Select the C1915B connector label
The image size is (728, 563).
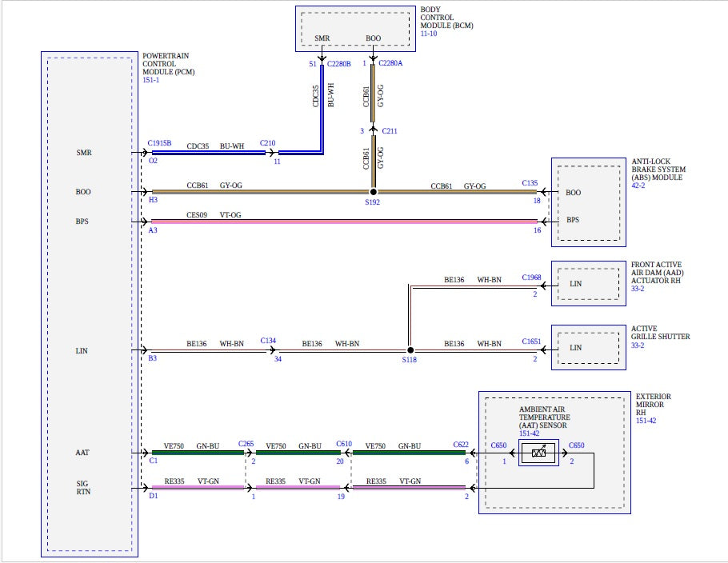tap(159, 144)
